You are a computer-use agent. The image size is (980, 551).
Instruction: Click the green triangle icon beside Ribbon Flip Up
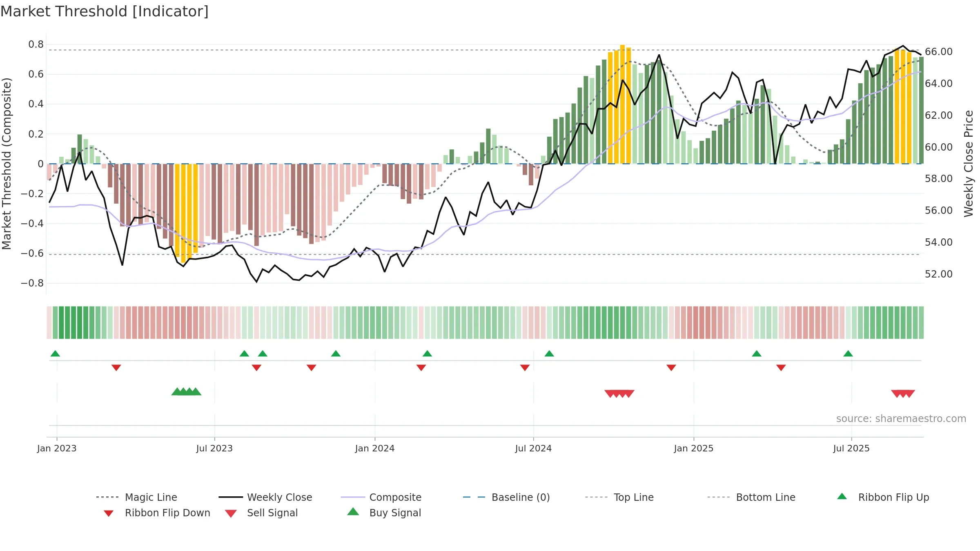point(842,496)
